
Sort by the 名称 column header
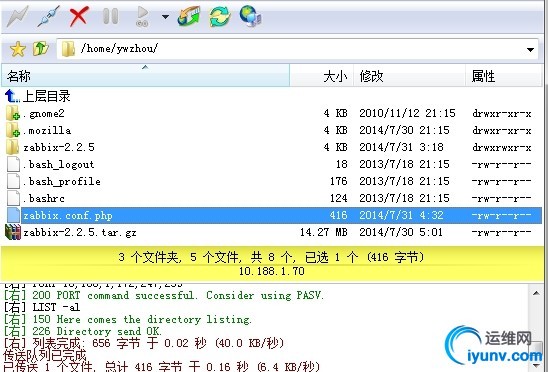point(145,76)
